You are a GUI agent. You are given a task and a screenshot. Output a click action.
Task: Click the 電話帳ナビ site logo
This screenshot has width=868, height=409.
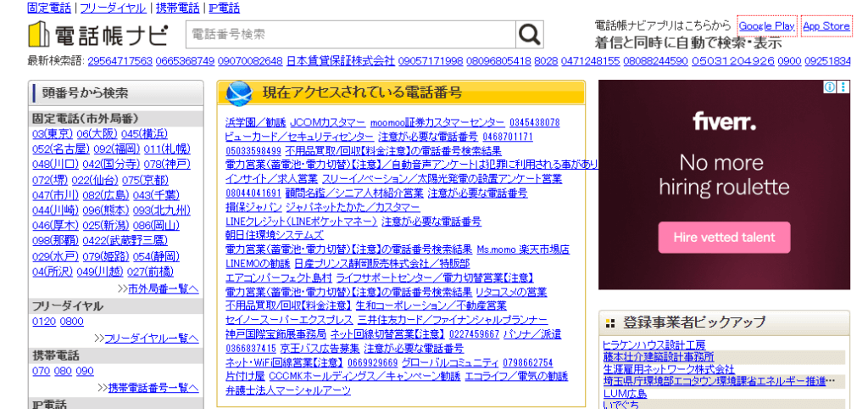tap(98, 34)
